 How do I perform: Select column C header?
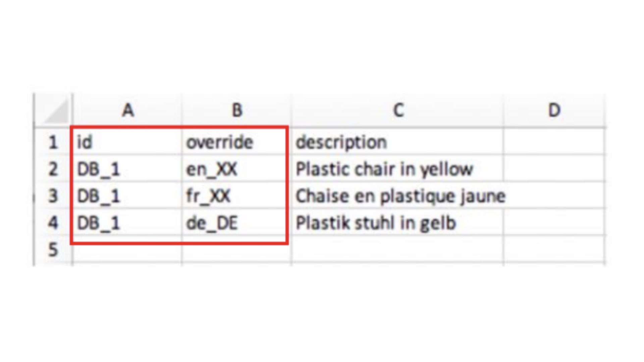click(398, 110)
